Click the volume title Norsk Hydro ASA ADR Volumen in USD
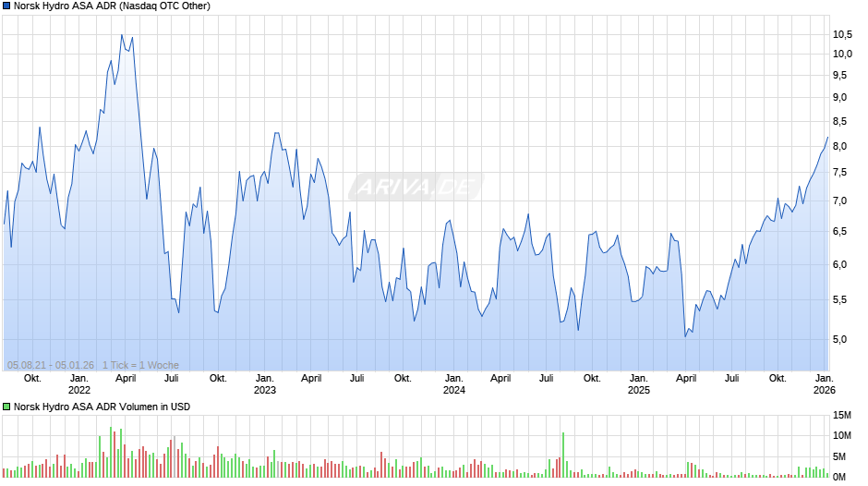Viewport: 868px width, 486px height. point(102,407)
